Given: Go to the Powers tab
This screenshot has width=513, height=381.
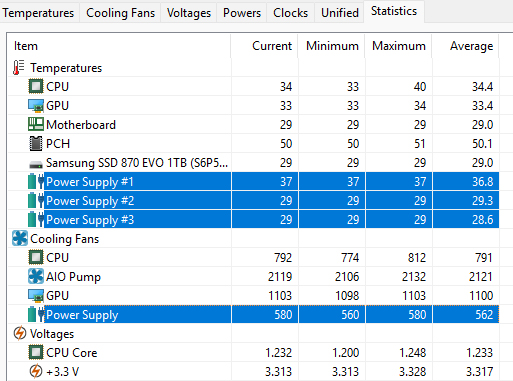Looking at the screenshot, I should click(x=242, y=13).
